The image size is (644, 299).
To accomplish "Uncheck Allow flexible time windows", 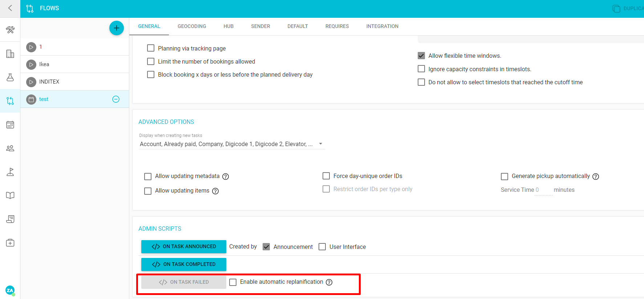I will (x=421, y=56).
